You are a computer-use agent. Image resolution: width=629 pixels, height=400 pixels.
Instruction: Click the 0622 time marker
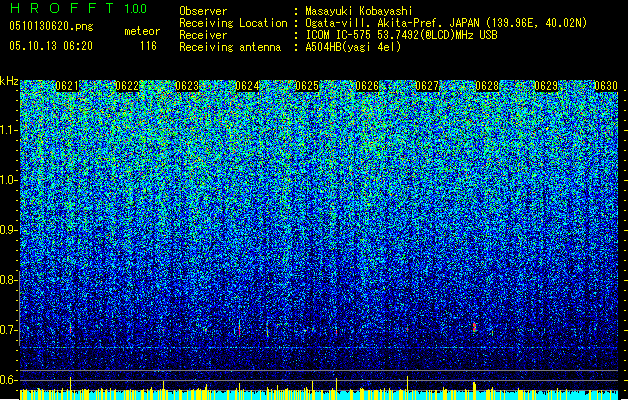[127, 86]
